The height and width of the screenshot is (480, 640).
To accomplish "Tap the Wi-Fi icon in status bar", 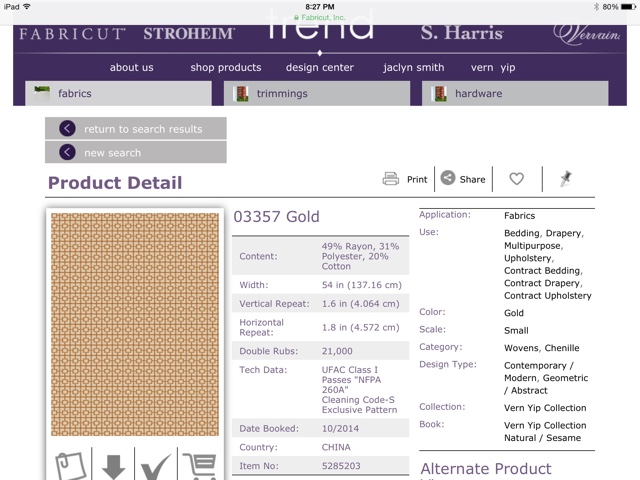I will [x=27, y=7].
